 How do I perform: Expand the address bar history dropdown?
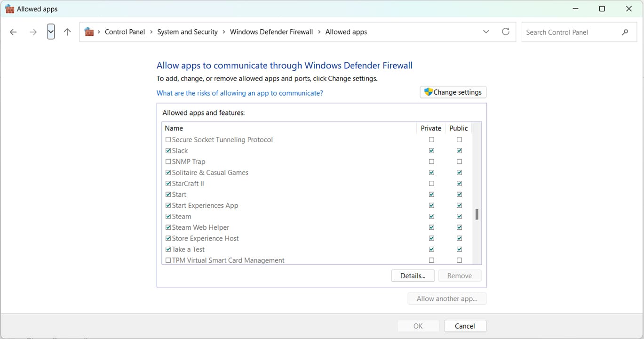click(x=486, y=32)
